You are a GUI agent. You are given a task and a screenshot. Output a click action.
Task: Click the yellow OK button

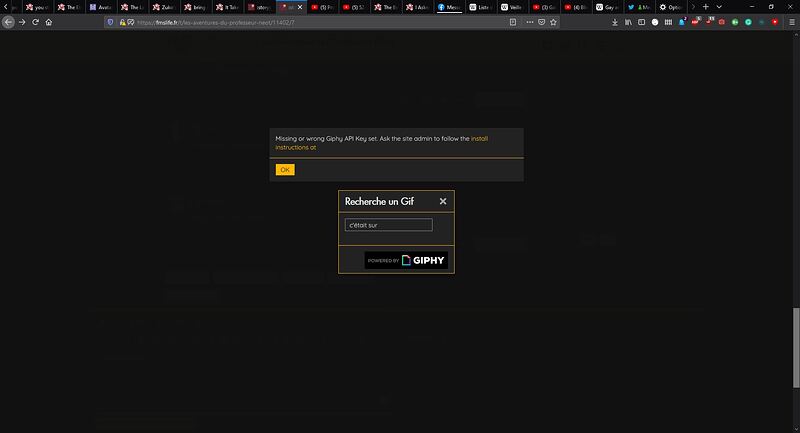[x=285, y=170]
